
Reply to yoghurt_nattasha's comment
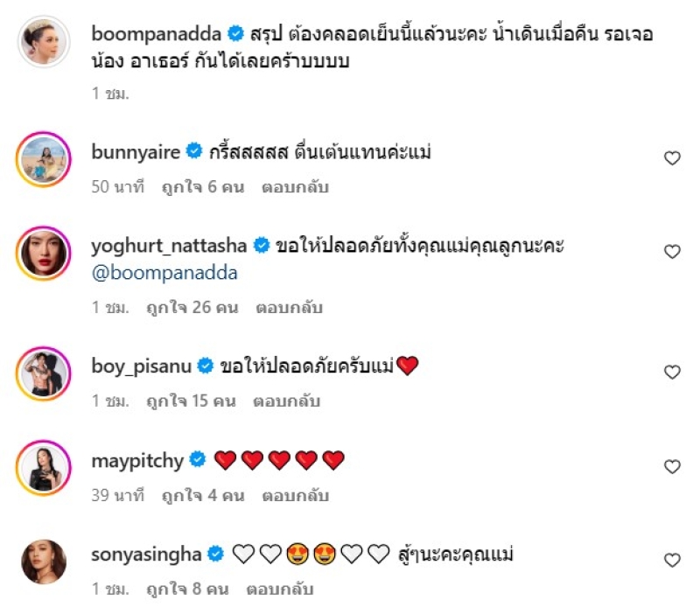pyautogui.click(x=290, y=308)
